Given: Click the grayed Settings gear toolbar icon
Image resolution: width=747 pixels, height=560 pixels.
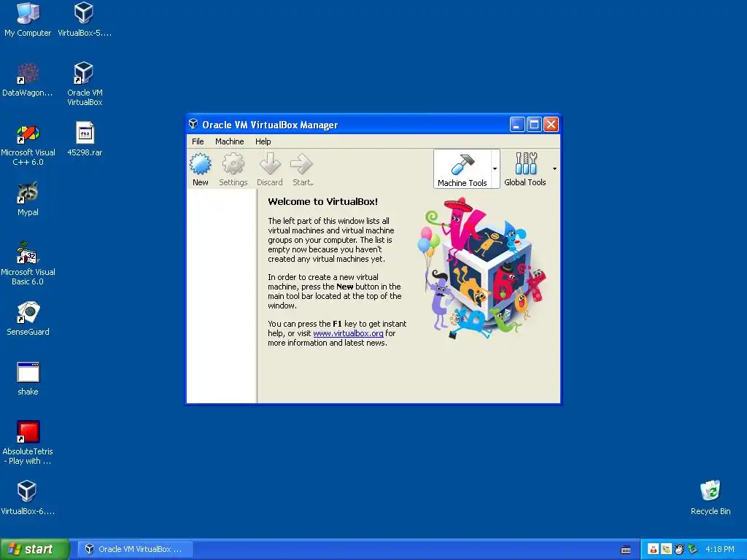Looking at the screenshot, I should (233, 169).
